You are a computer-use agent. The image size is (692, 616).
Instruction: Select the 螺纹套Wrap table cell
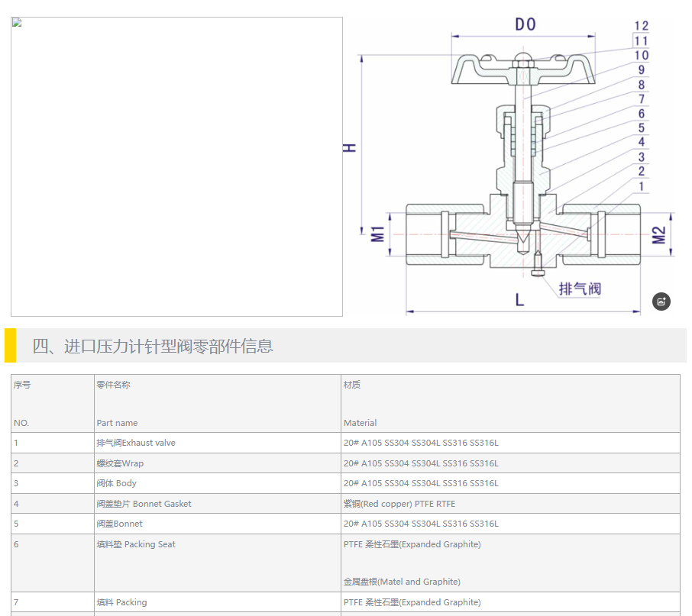120,463
